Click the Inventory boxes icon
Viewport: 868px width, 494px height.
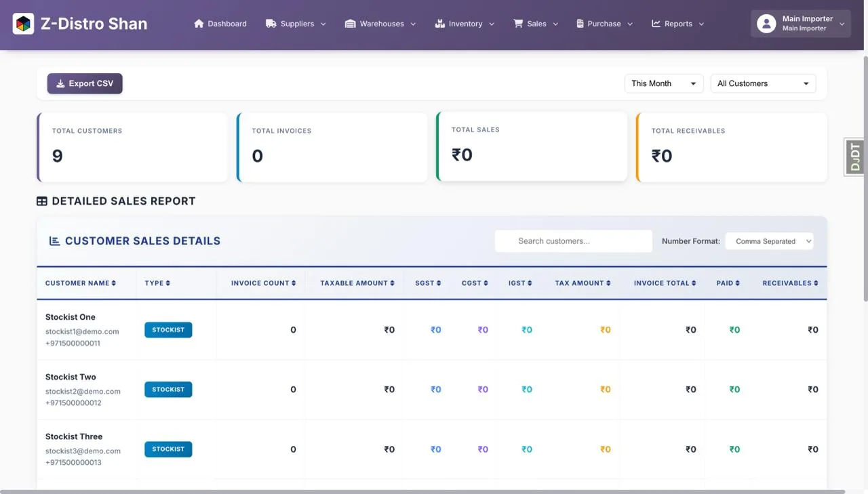point(439,24)
